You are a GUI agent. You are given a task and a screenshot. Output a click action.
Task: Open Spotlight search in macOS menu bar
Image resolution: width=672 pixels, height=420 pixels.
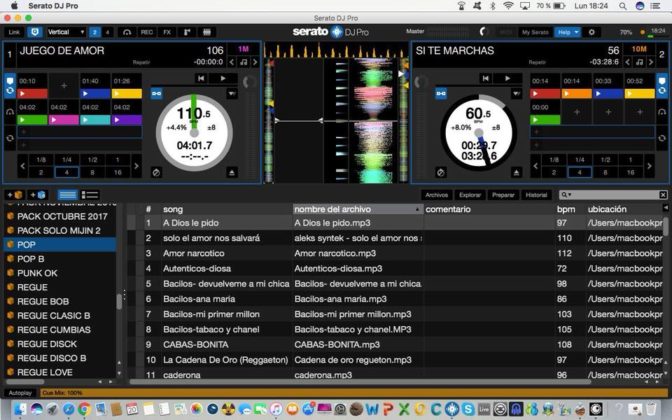pyautogui.click(x=622, y=6)
